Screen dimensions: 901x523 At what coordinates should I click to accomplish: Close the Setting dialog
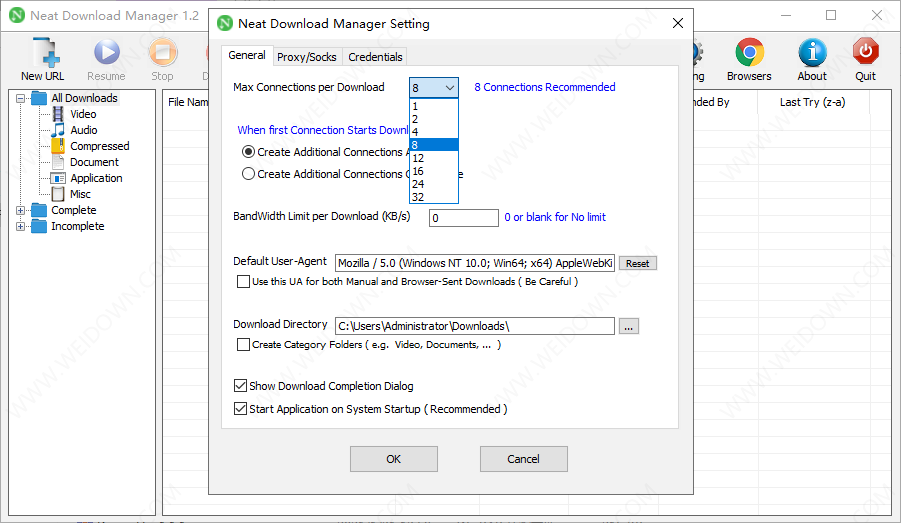coord(678,23)
